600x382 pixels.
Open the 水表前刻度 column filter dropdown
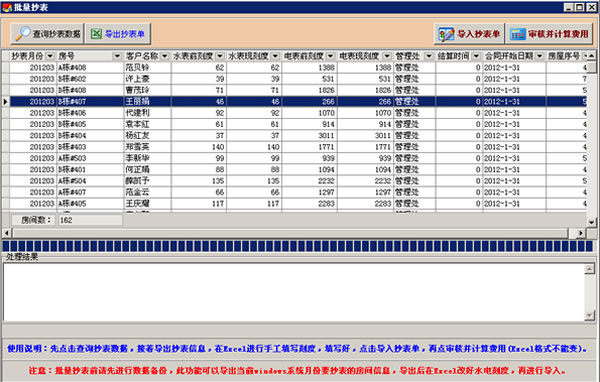click(220, 56)
